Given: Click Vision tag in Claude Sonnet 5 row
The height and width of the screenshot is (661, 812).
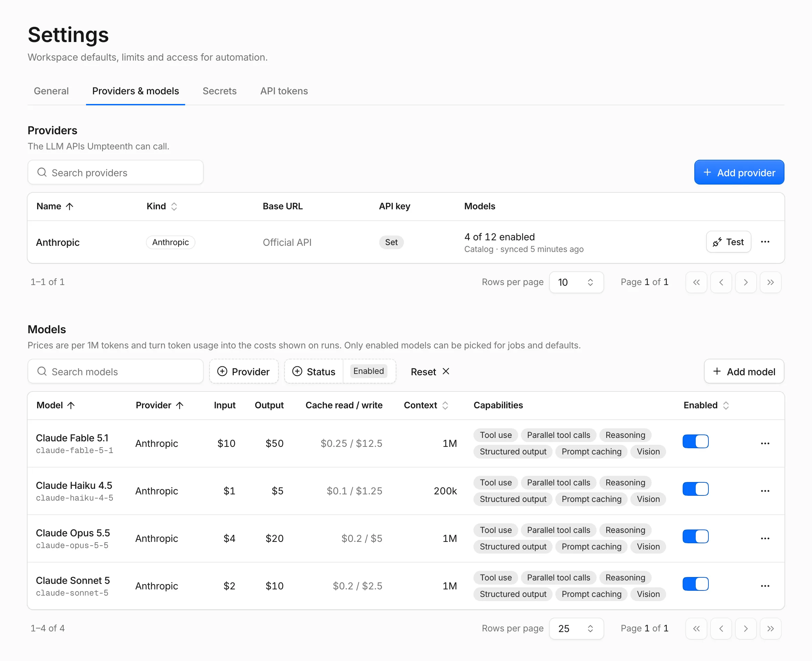Looking at the screenshot, I should [x=648, y=594].
